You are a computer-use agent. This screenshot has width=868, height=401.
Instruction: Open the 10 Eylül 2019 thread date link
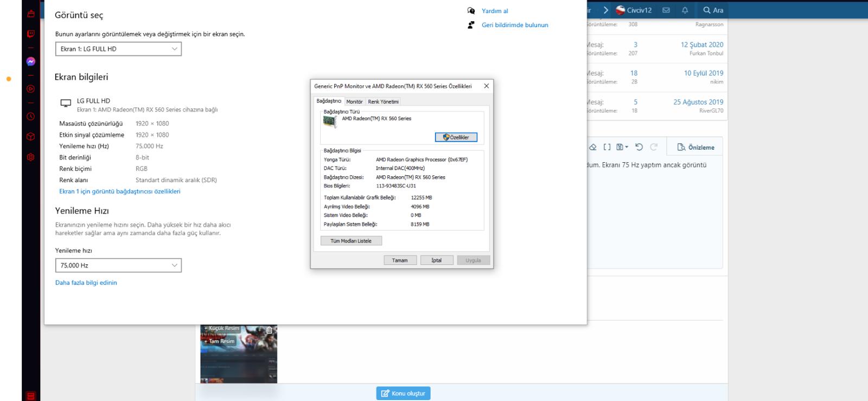[704, 73]
